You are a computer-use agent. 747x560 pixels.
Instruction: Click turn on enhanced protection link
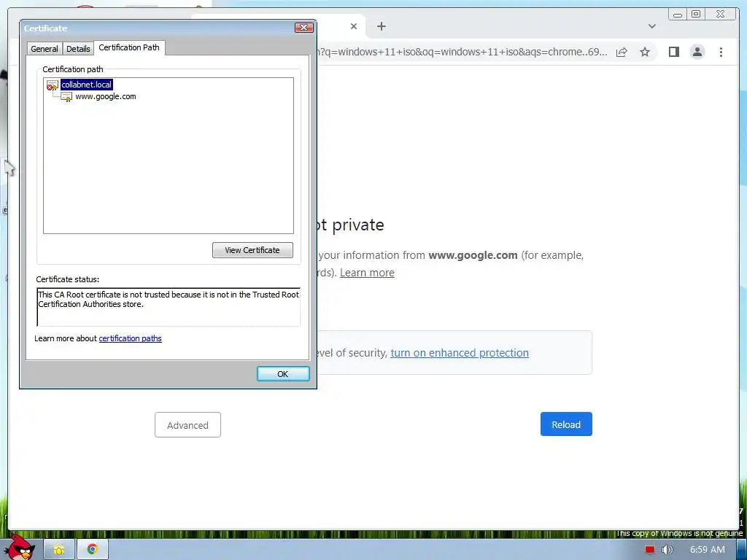coord(460,353)
